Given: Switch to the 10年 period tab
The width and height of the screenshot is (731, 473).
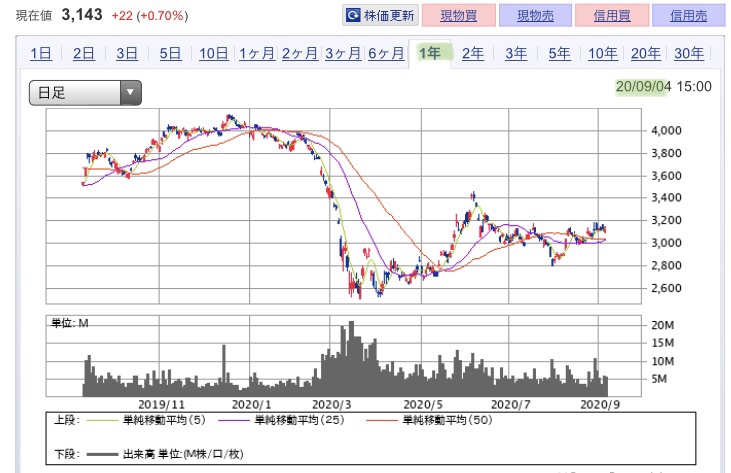Looking at the screenshot, I should click(602, 54).
